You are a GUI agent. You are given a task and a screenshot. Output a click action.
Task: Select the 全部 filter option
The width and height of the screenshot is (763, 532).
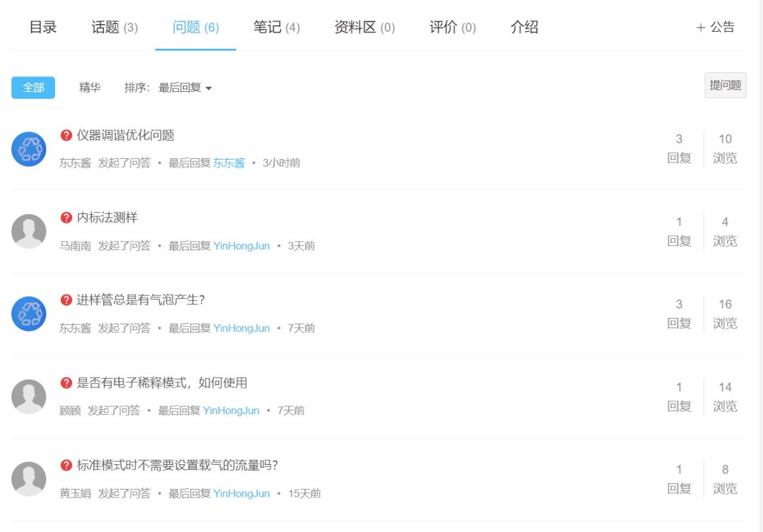[32, 87]
